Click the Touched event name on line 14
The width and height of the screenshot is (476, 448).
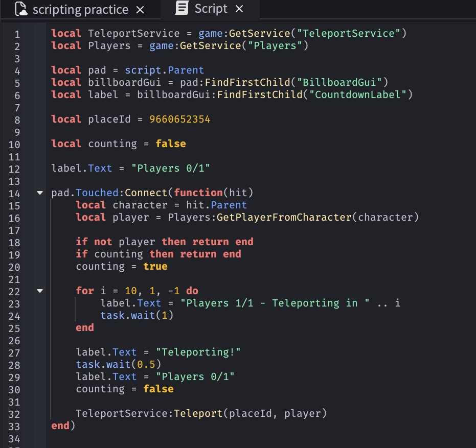pos(97,193)
